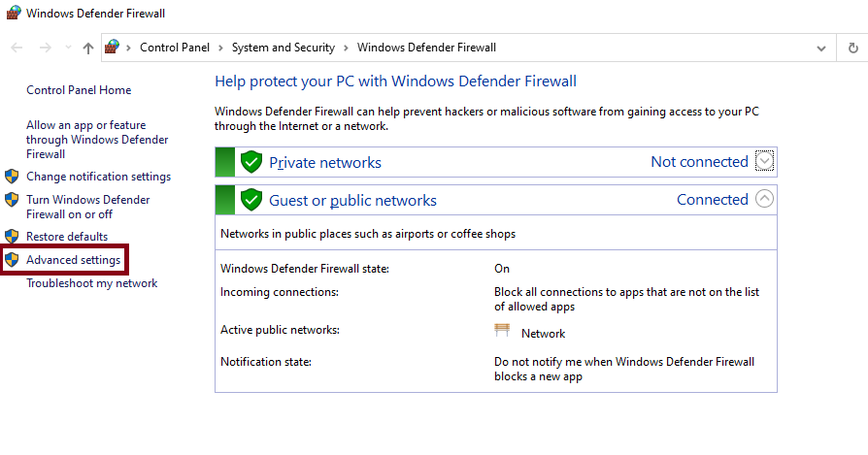Image resolution: width=868 pixels, height=455 pixels.
Task: Click the green shield icon beside Guest or public networks
Action: [251, 200]
